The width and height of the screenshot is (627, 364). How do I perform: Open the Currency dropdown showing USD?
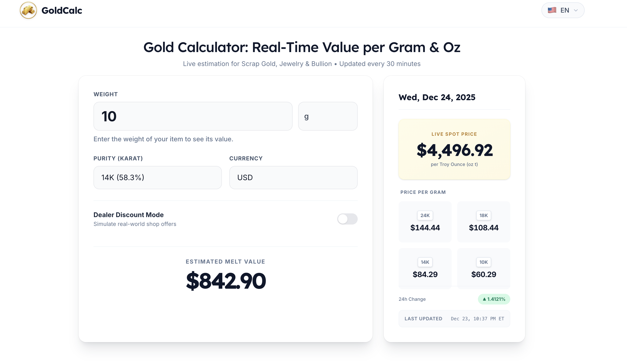click(x=293, y=177)
